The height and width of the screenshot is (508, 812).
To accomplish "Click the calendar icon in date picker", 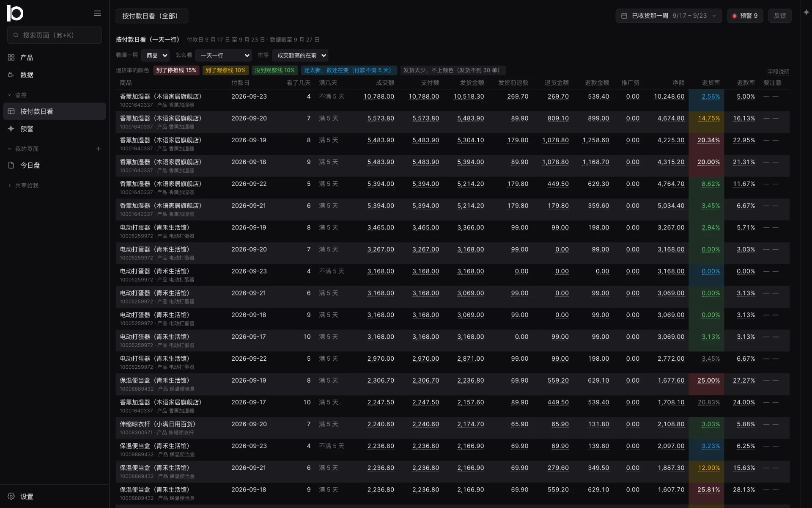I will (x=624, y=16).
